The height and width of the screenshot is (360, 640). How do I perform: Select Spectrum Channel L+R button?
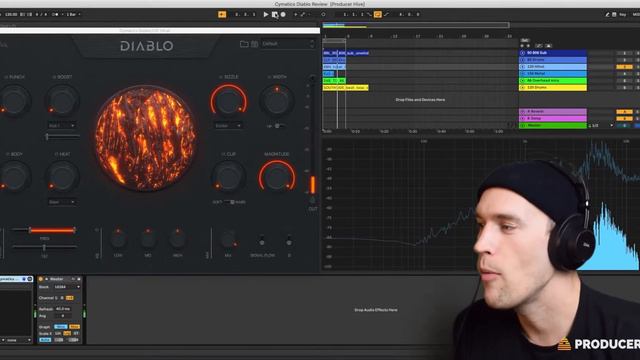click(x=69, y=298)
